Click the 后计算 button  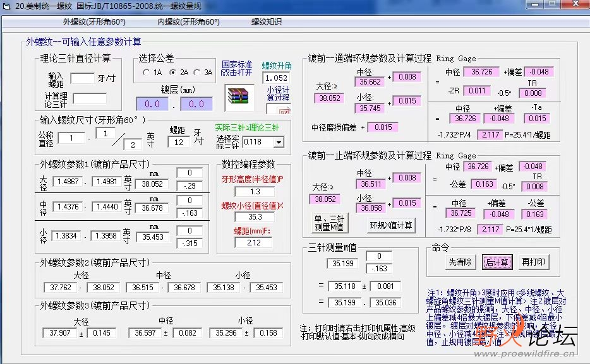click(497, 262)
